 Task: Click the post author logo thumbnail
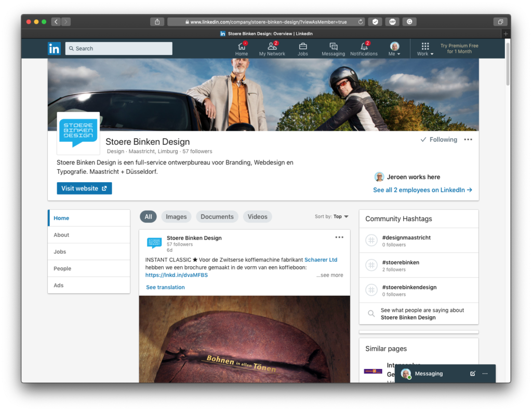click(x=154, y=242)
